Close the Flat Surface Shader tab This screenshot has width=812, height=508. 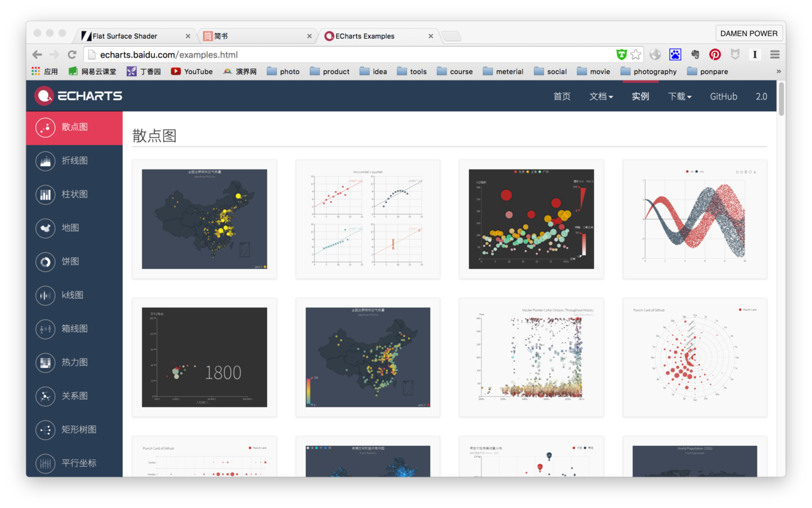[x=188, y=36]
